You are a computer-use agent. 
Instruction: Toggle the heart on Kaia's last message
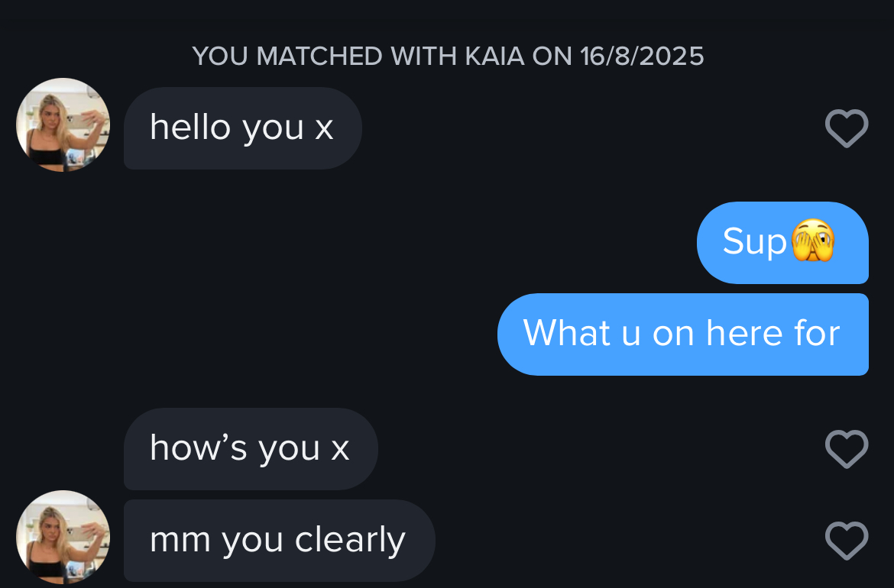(847, 540)
